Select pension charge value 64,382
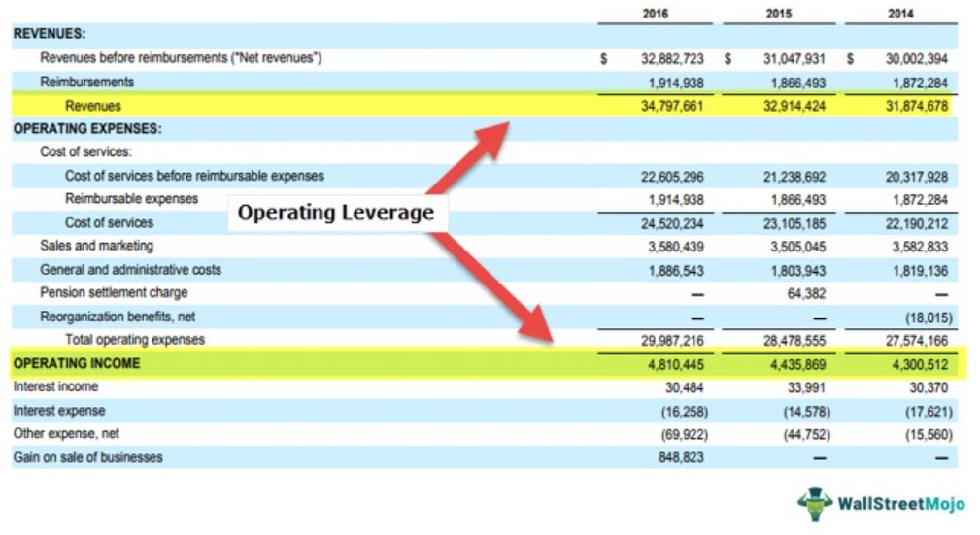Viewport: 980px width, 535px height. pyautogui.click(x=806, y=294)
